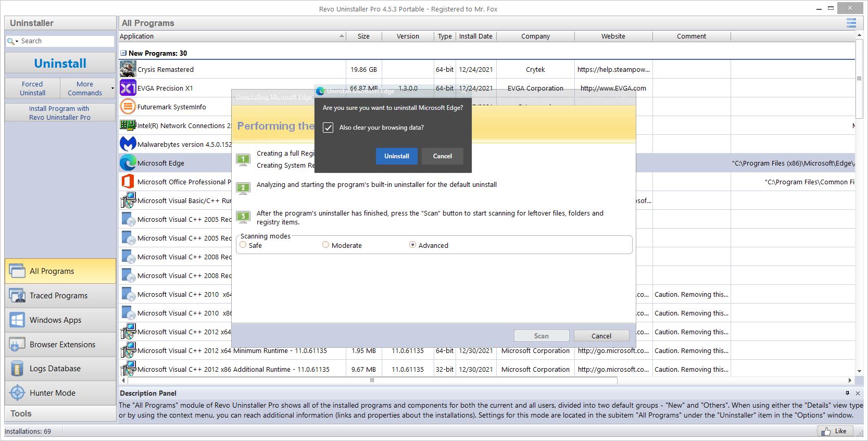Click the Uninstall section header in the sidebar

point(60,23)
